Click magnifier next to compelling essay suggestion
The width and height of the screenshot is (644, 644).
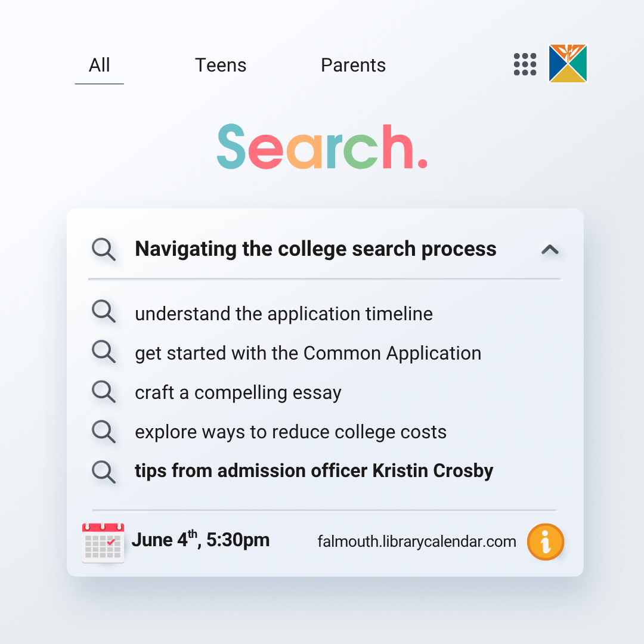tap(104, 392)
